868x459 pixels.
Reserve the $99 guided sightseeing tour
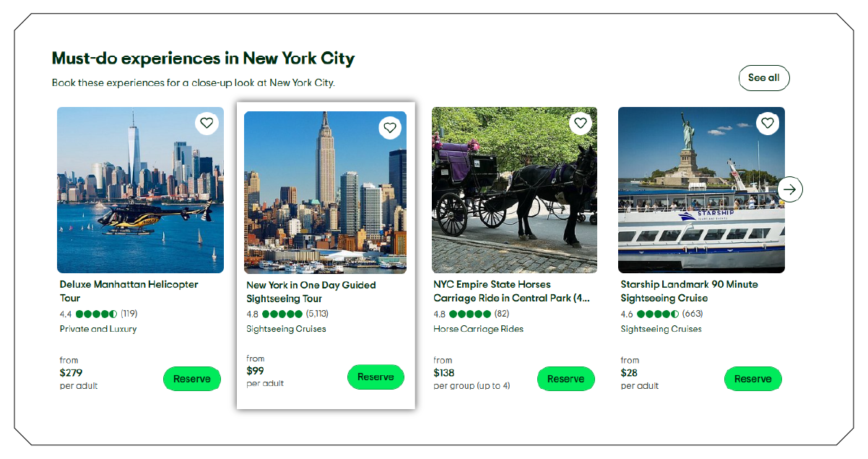376,377
